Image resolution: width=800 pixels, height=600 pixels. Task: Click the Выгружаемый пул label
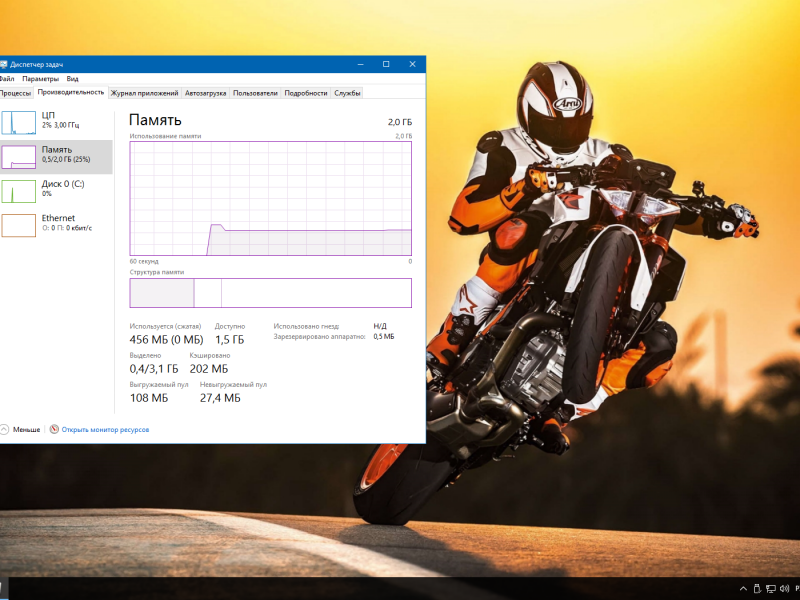coord(159,384)
